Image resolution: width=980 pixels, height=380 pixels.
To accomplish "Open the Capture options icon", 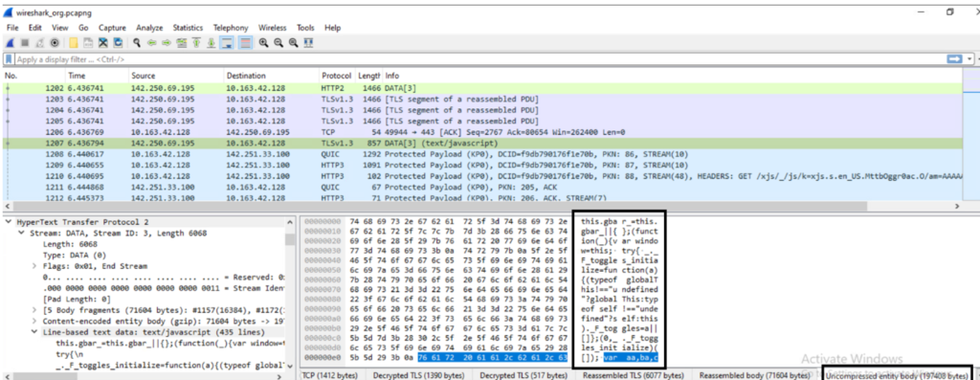I will (x=55, y=42).
